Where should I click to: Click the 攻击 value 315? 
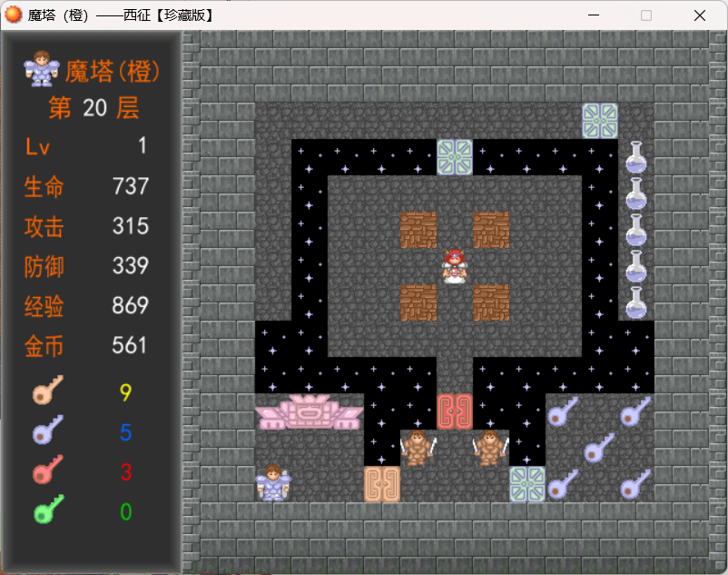(131, 225)
